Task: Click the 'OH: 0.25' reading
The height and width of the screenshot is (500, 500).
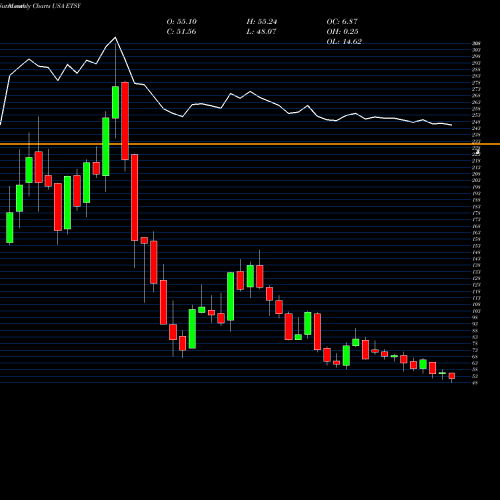Action: [x=342, y=32]
